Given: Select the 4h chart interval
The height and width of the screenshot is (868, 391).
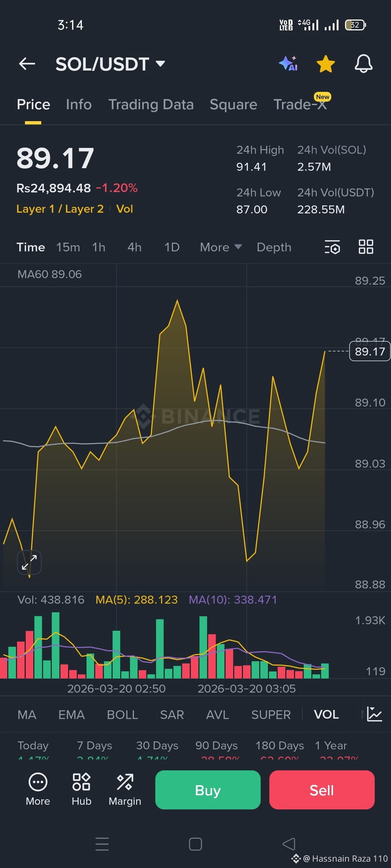Looking at the screenshot, I should [x=134, y=247].
